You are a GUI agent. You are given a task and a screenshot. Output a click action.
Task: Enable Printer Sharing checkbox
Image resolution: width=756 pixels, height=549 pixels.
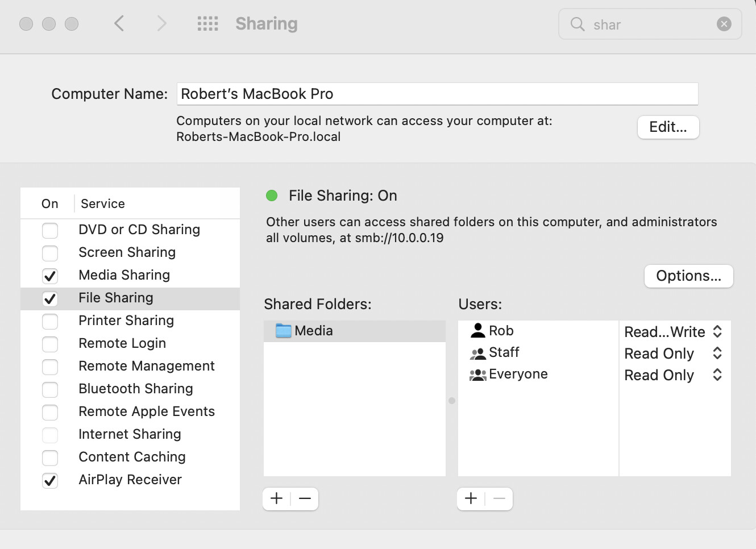pyautogui.click(x=50, y=321)
